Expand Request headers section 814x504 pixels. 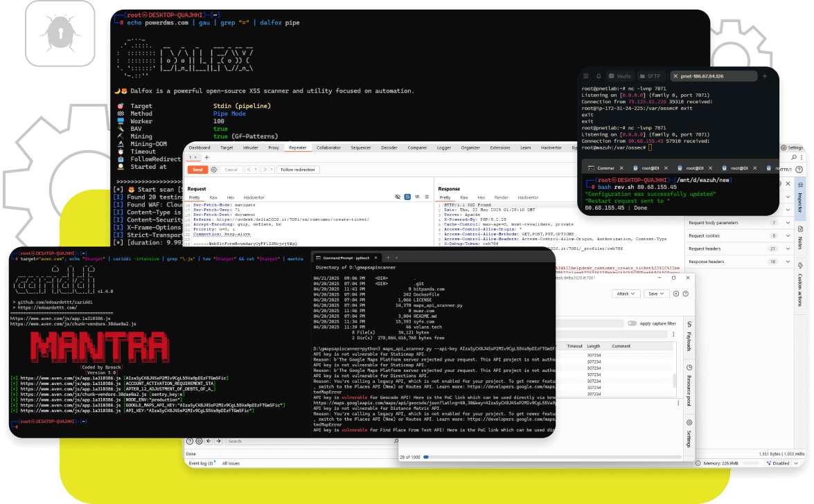(x=788, y=249)
